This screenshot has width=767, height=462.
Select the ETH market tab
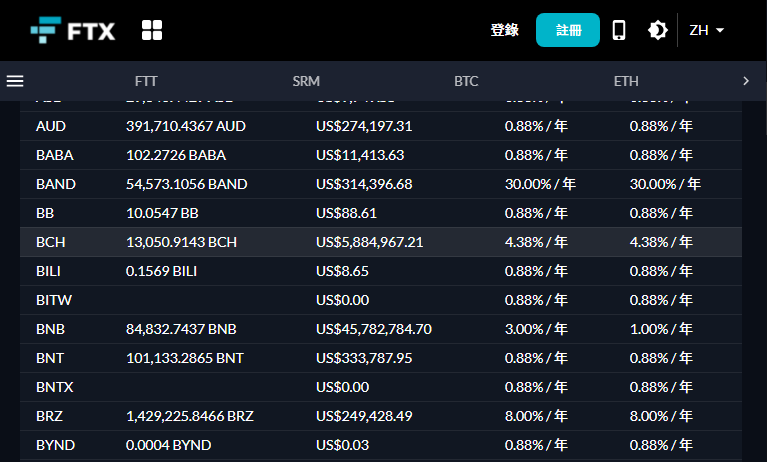point(626,81)
